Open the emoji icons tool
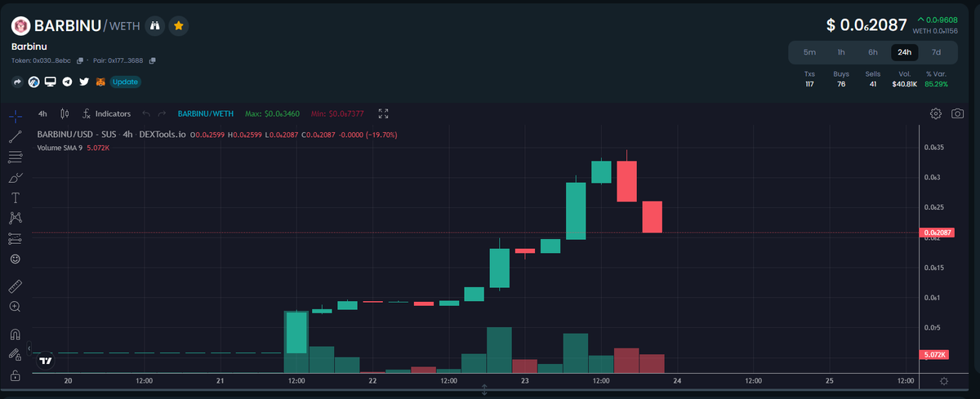Screen dimensions: 980x399 (15, 259)
